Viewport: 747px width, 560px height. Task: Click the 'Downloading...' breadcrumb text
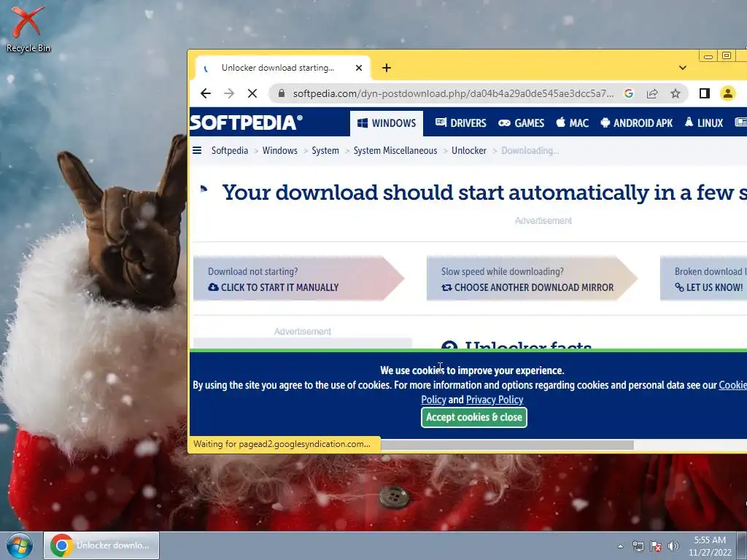(x=530, y=150)
